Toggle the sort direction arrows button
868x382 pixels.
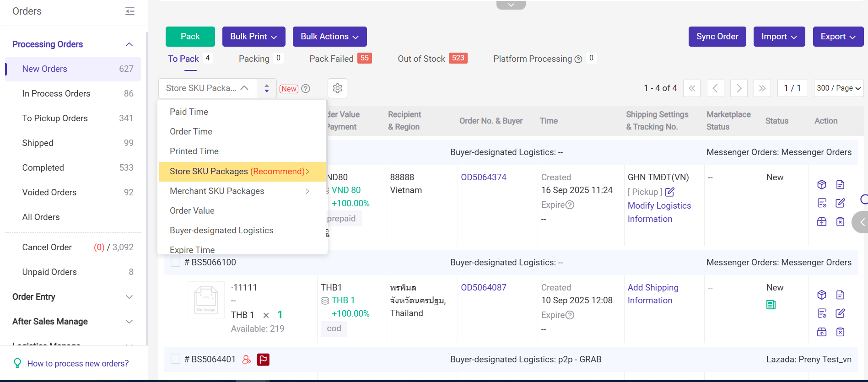click(267, 88)
